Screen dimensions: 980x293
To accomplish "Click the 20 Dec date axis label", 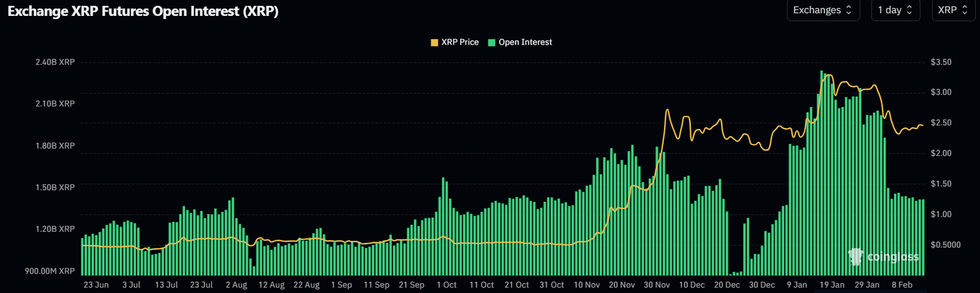I will [x=727, y=285].
